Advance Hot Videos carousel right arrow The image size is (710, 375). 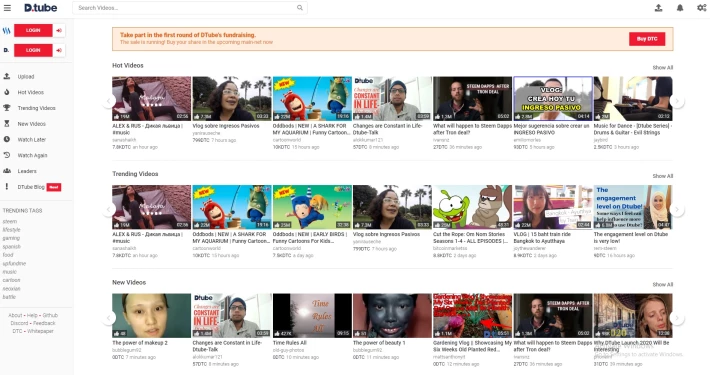tap(677, 101)
